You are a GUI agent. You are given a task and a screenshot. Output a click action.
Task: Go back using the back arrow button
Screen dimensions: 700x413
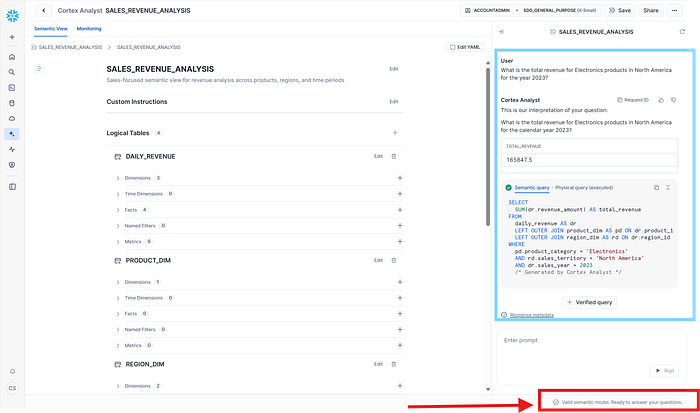pos(43,10)
